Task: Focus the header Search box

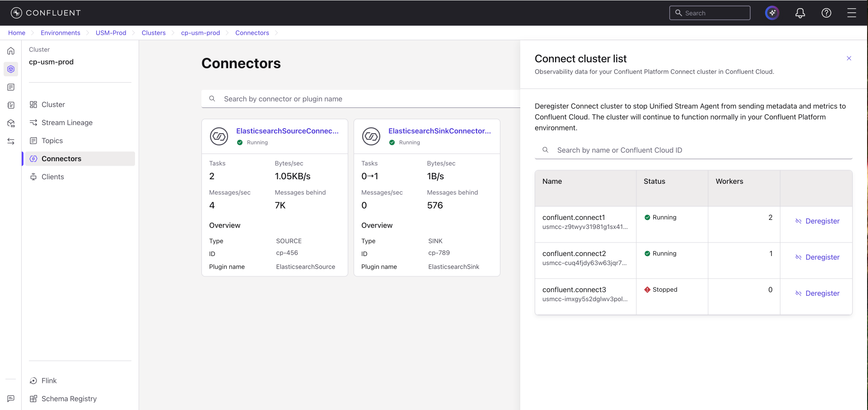Action: (710, 13)
